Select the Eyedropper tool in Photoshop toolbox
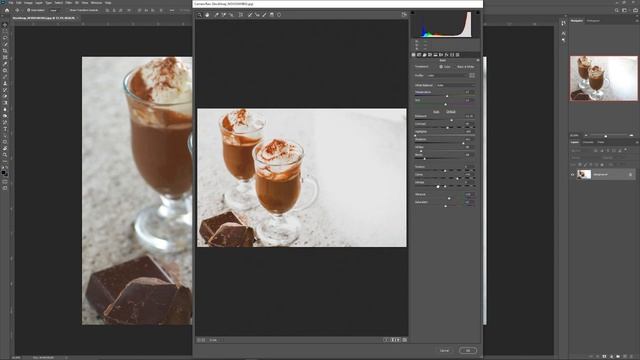This screenshot has height=360, width=640. click(x=5, y=64)
